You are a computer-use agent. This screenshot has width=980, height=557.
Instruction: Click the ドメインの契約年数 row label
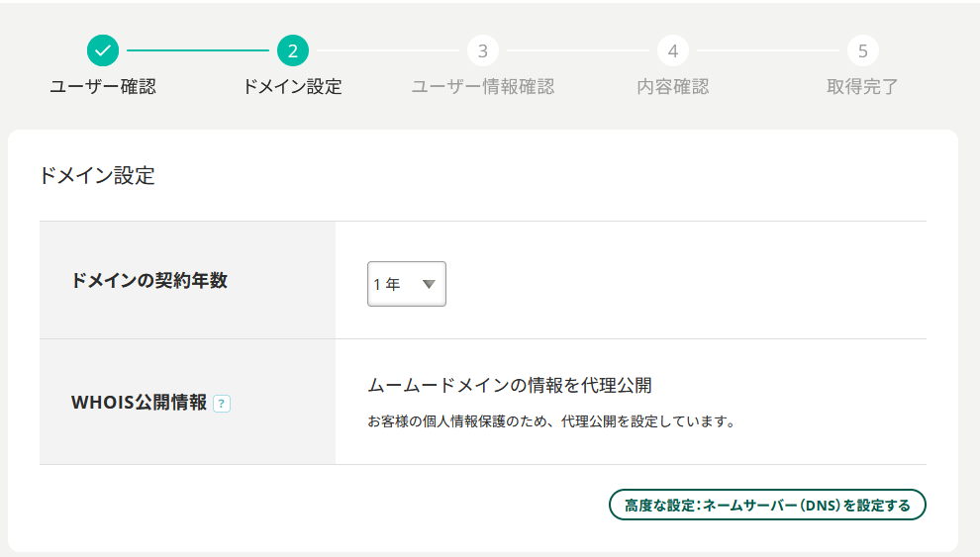coord(149,280)
